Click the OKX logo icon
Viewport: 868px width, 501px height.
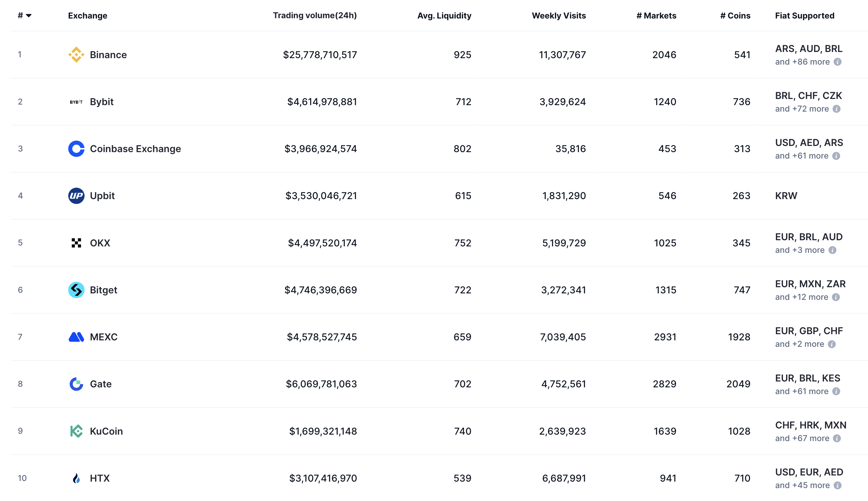[x=76, y=243]
